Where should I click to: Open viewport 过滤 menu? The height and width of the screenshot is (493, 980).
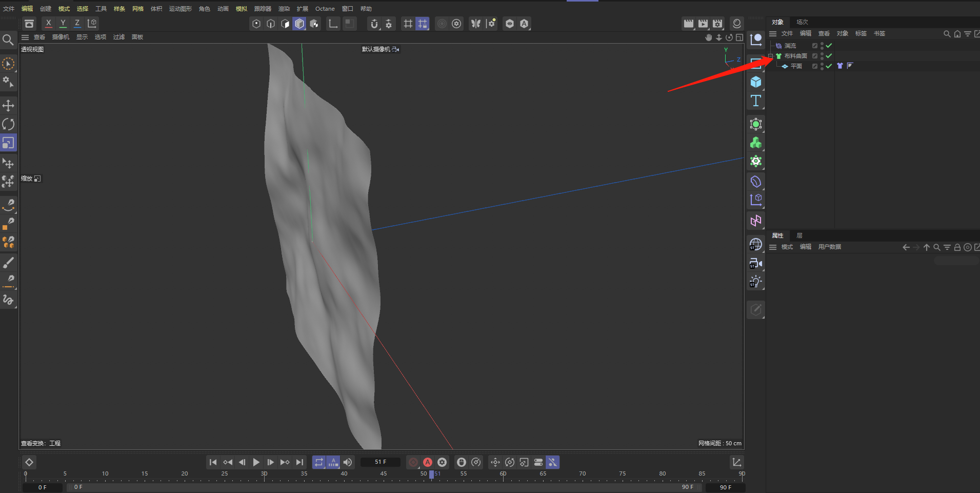pyautogui.click(x=119, y=37)
